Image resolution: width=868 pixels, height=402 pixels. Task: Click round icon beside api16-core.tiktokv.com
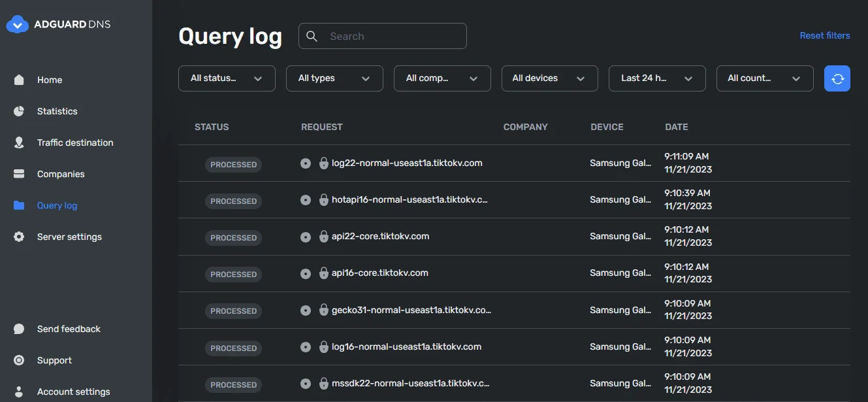(306, 273)
